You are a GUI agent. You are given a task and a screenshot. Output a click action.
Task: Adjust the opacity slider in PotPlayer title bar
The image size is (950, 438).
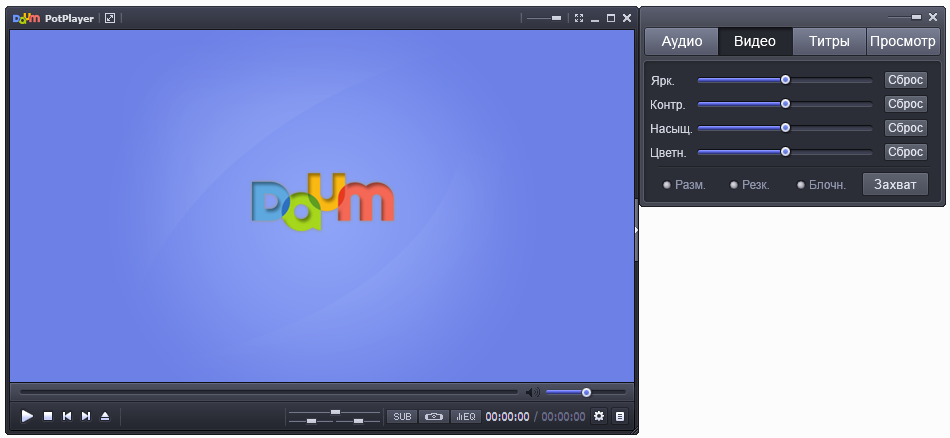(544, 18)
